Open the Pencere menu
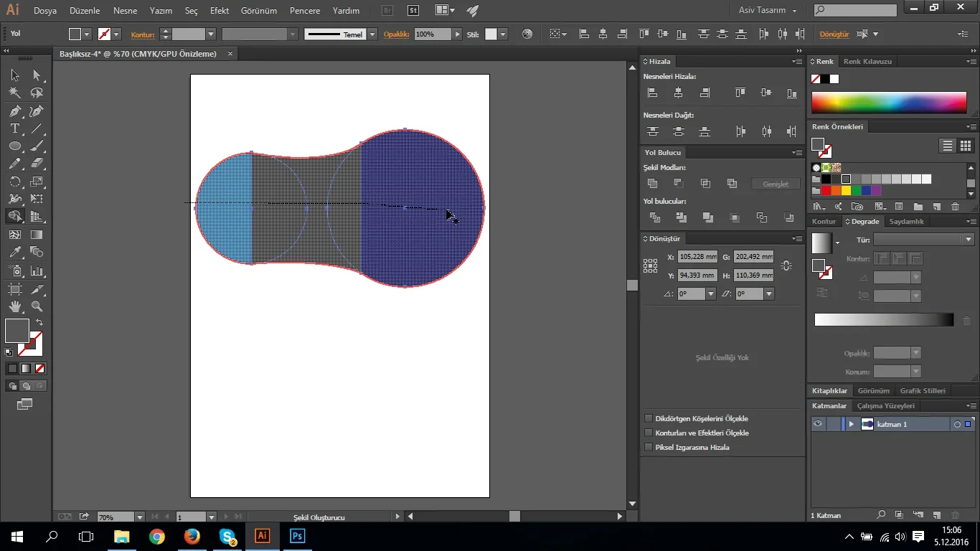The height and width of the screenshot is (551, 980). [x=305, y=11]
